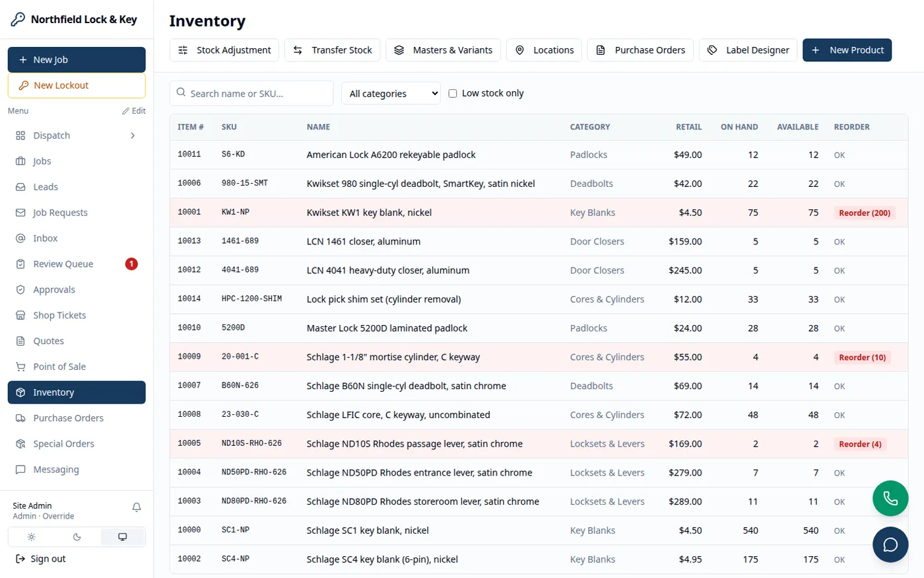
Task: Switch to light theme sun icon
Action: [31, 537]
